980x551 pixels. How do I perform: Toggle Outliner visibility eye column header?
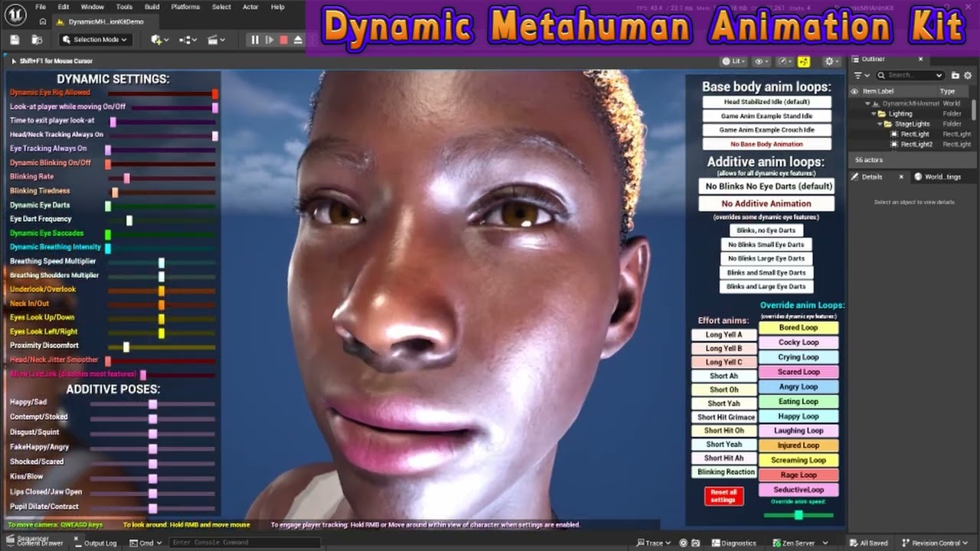855,91
